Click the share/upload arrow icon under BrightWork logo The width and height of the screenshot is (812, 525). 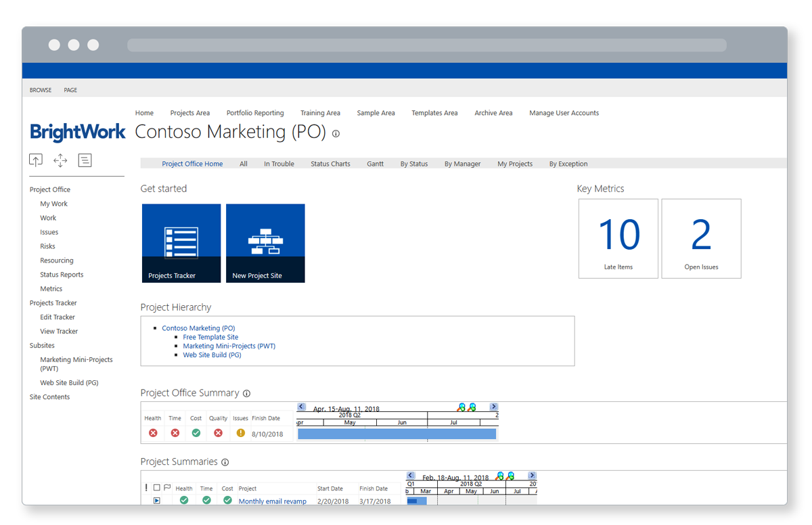pyautogui.click(x=36, y=160)
